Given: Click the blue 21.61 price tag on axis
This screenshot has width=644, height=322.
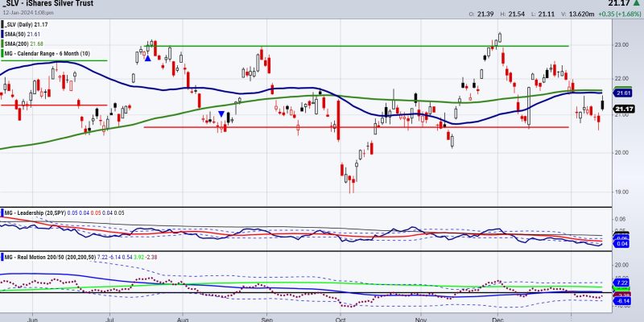Looking at the screenshot, I should (x=621, y=93).
